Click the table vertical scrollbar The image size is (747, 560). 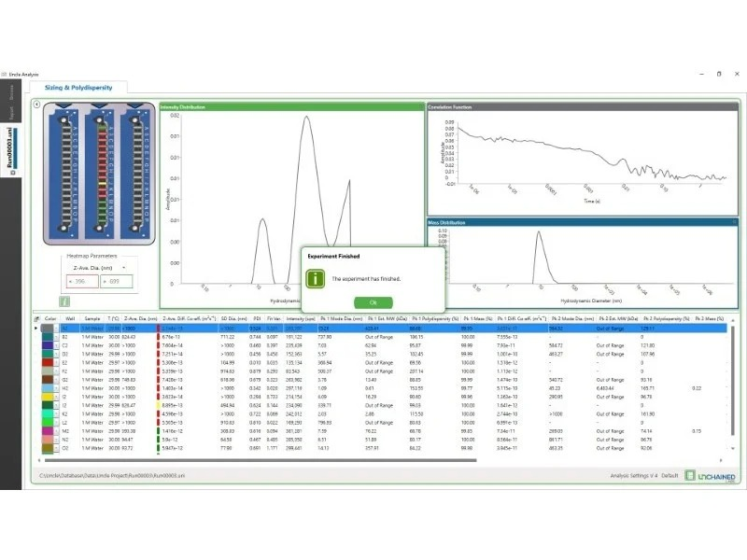(733, 381)
